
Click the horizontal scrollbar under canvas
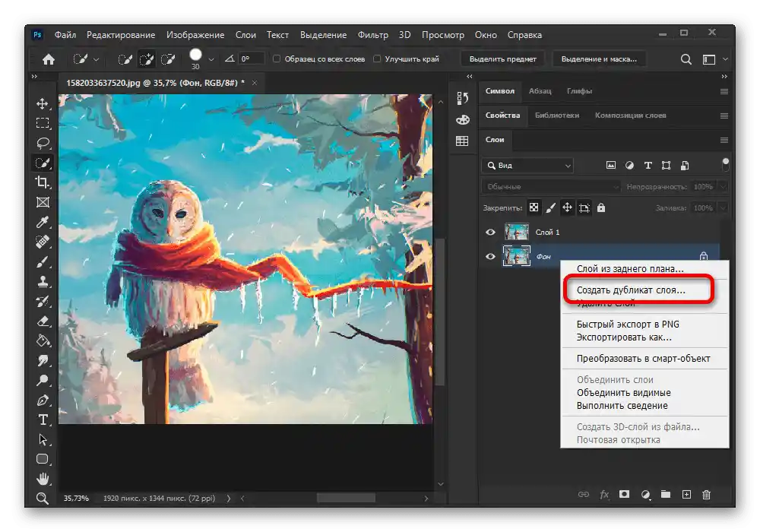pyautogui.click(x=346, y=498)
